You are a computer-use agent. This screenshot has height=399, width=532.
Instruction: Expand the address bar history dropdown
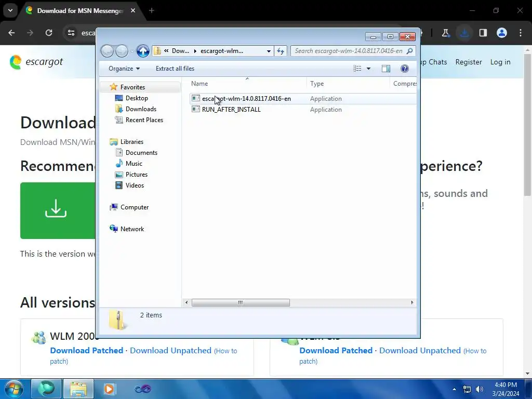point(269,51)
